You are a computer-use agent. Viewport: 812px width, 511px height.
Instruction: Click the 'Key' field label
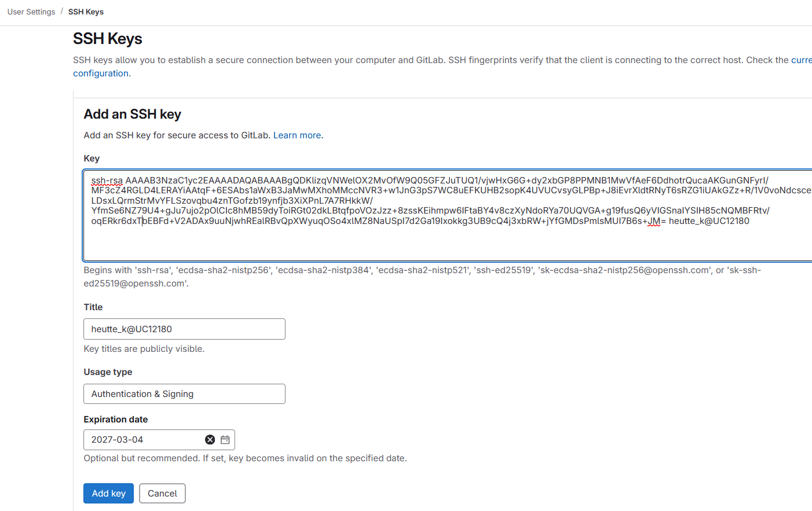[92, 158]
